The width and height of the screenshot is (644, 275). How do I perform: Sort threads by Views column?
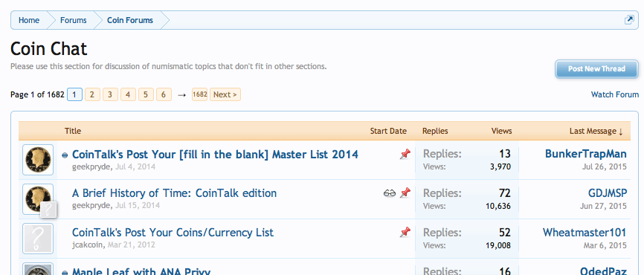click(x=501, y=131)
